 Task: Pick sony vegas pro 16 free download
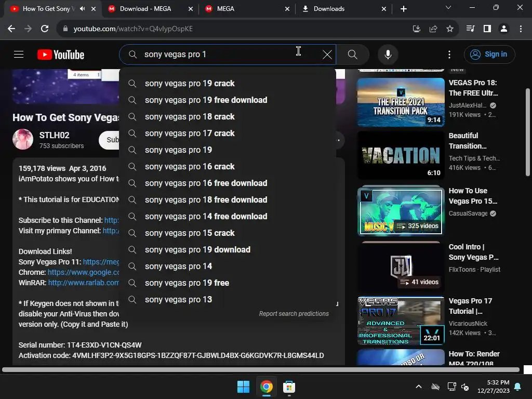(228, 183)
